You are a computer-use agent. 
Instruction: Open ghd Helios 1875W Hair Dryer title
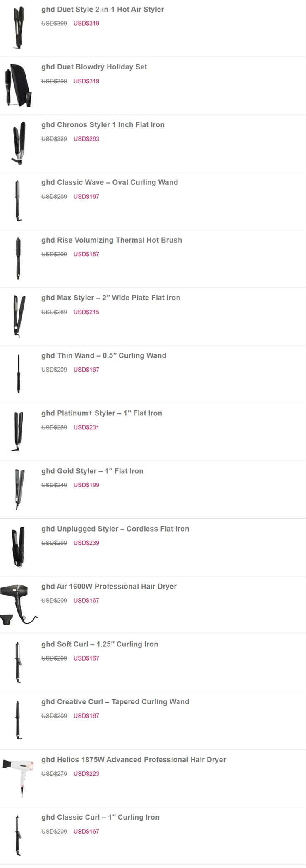[x=134, y=760]
